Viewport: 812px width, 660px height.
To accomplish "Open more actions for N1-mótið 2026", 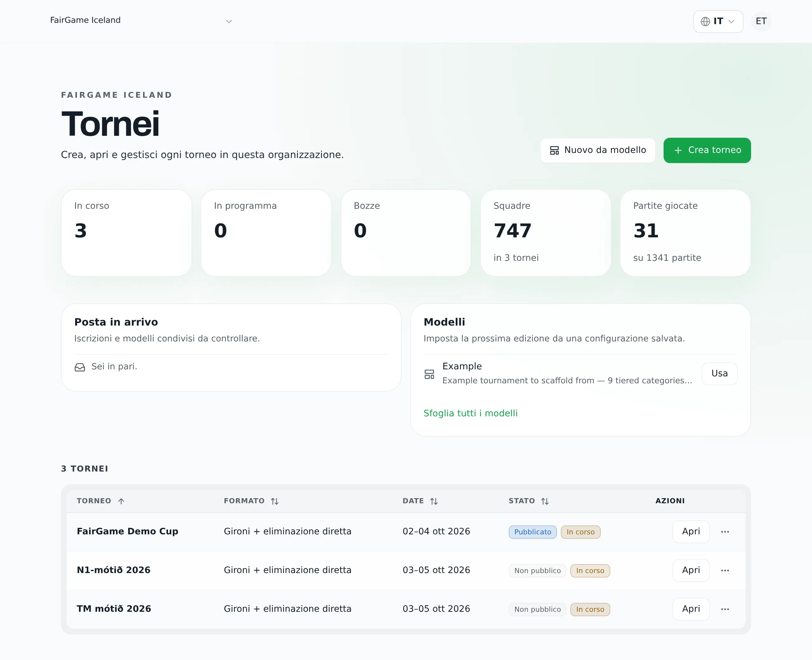I will (x=724, y=570).
